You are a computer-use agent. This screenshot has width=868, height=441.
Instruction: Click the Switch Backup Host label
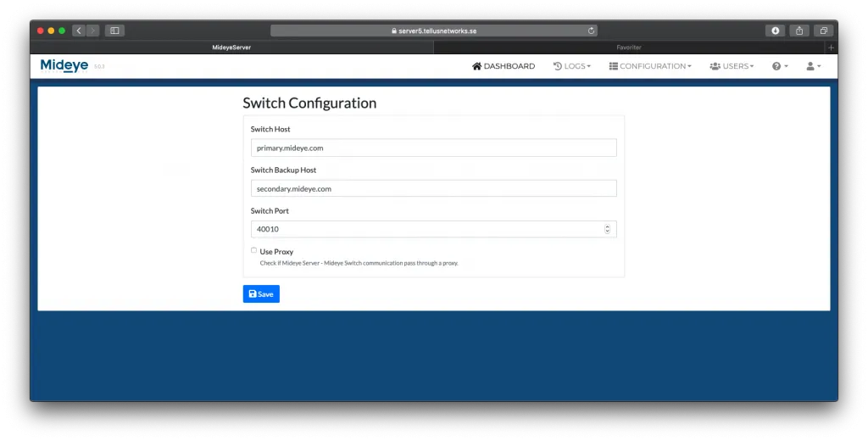click(283, 170)
